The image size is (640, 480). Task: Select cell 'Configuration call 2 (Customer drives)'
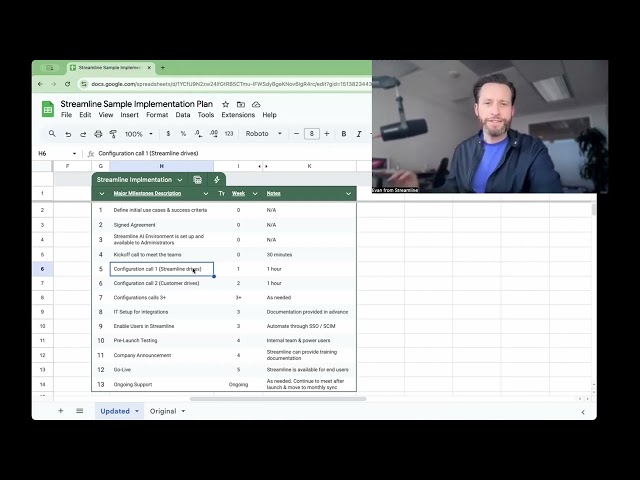tap(162, 283)
